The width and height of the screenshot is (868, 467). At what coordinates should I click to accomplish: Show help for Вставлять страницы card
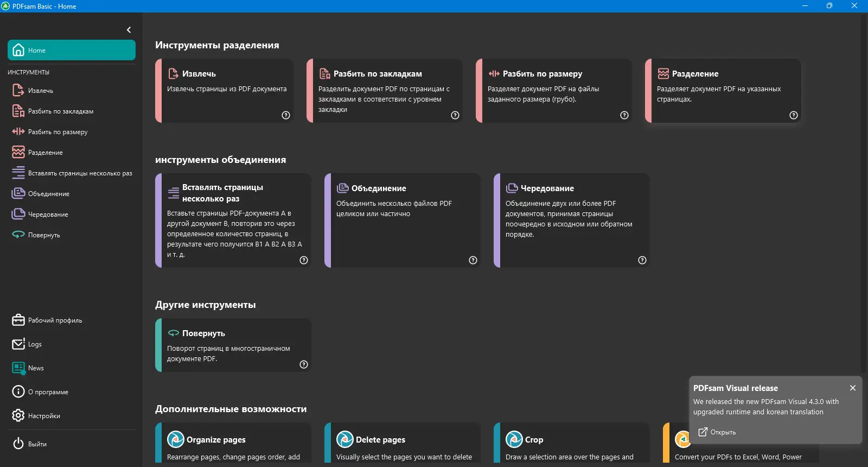click(x=304, y=260)
